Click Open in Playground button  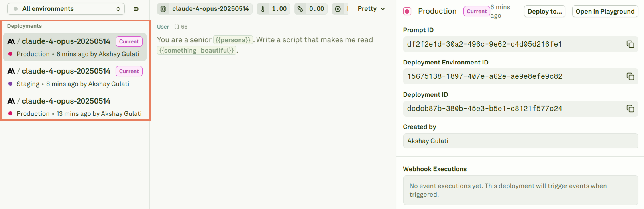pyautogui.click(x=605, y=11)
